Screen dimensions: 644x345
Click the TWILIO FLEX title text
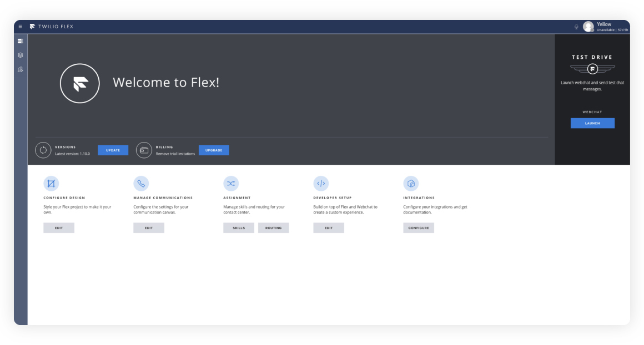click(x=56, y=26)
